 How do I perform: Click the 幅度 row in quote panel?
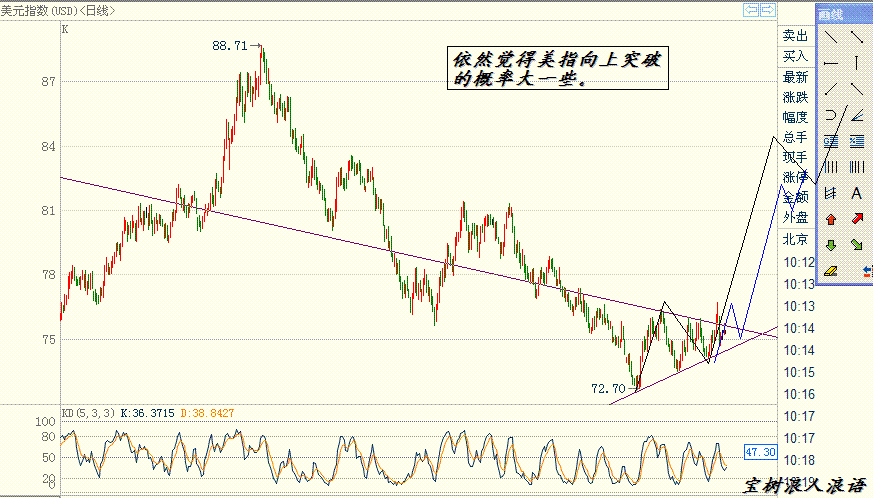click(x=795, y=117)
